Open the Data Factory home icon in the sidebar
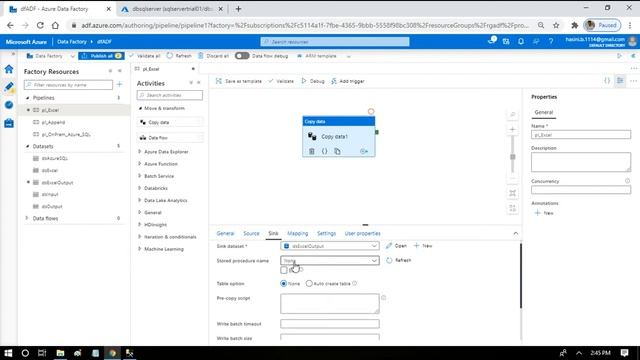This screenshot has width=640, height=360. click(x=9, y=69)
